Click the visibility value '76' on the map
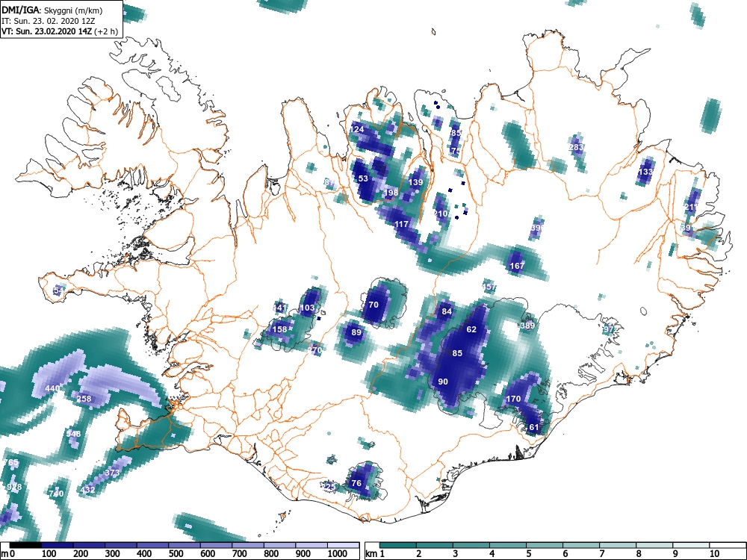 pos(356,483)
